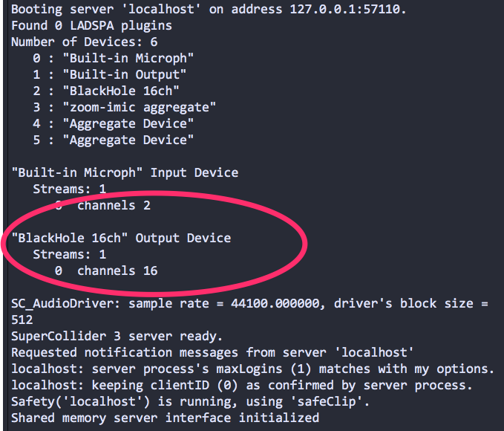Viewport: 504px width, 431px height.
Task: Click the device 2 'BlackHole 16ch' entry
Action: tap(105, 91)
